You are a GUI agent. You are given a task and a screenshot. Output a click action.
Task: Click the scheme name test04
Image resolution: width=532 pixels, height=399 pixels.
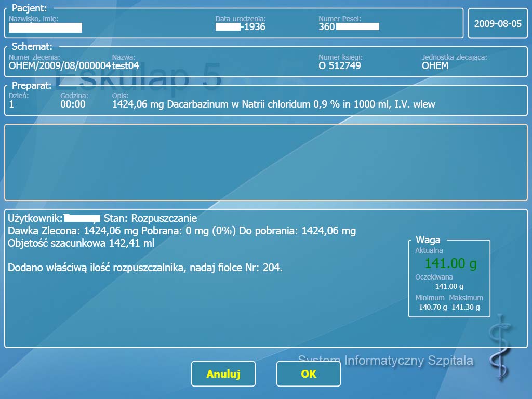126,66
